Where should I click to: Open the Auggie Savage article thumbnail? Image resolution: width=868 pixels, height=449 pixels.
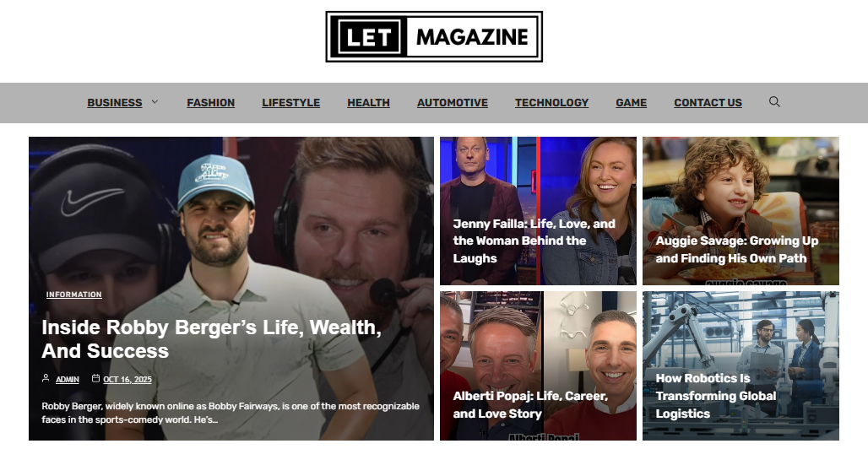741,211
